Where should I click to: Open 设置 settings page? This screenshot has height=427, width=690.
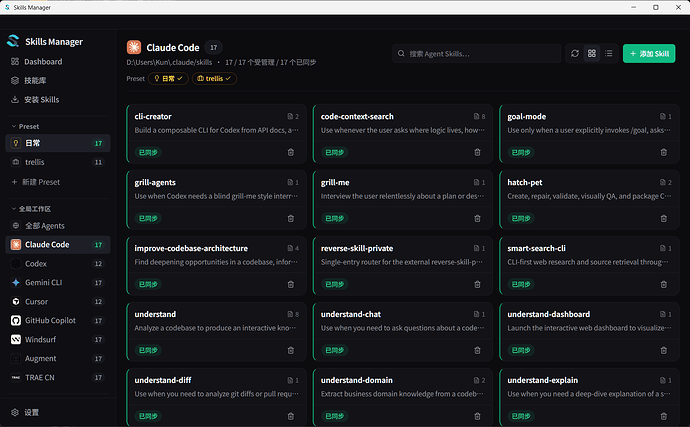click(x=58, y=412)
